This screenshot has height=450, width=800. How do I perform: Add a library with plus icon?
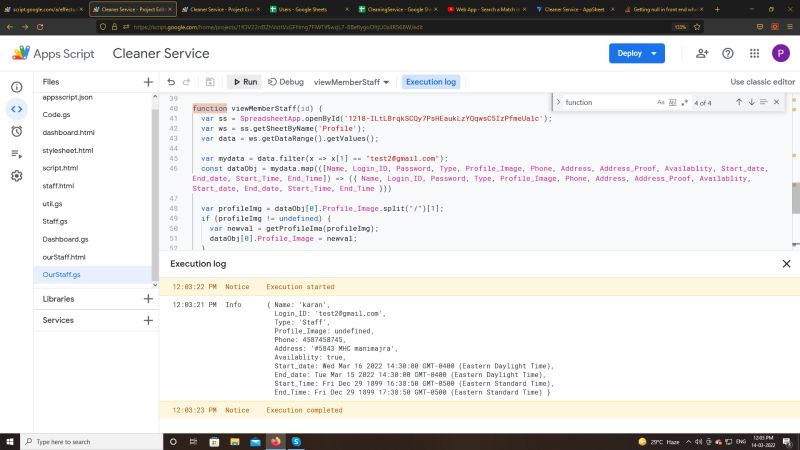(148, 299)
